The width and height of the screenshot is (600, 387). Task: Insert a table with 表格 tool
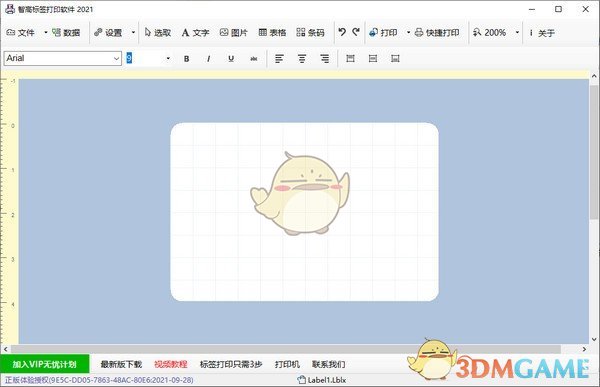click(x=272, y=33)
